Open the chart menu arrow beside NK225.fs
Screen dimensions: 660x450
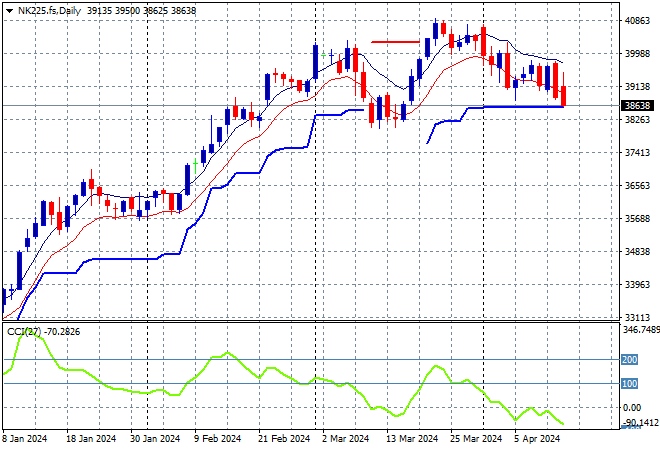coord(9,9)
